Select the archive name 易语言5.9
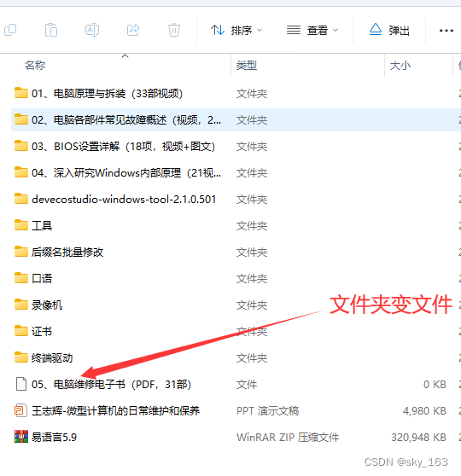 [x=54, y=437]
